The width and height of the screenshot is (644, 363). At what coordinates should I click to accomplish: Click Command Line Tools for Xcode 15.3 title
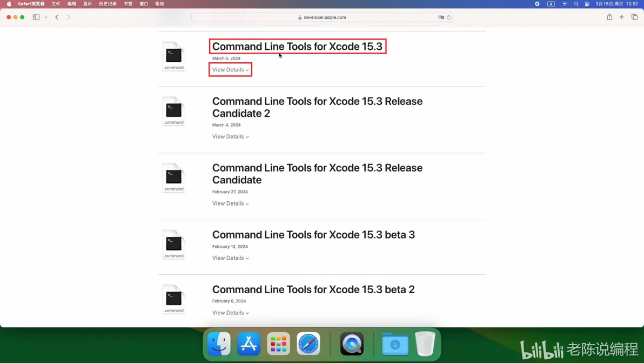[x=297, y=47]
